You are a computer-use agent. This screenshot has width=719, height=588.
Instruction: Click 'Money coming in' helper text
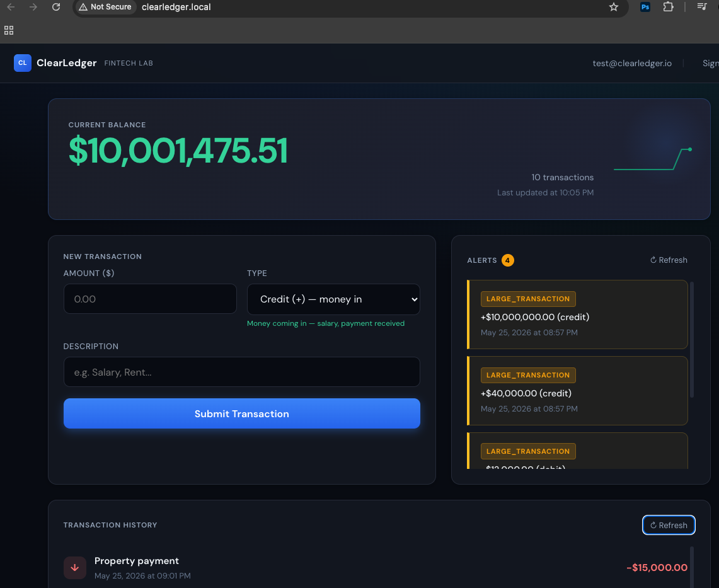click(326, 323)
